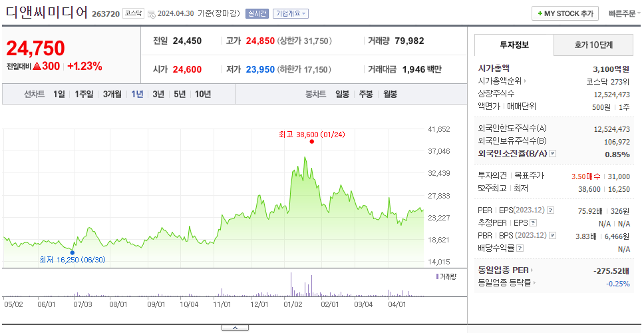Click 거래량 legend on volume chart

[x=446, y=276]
